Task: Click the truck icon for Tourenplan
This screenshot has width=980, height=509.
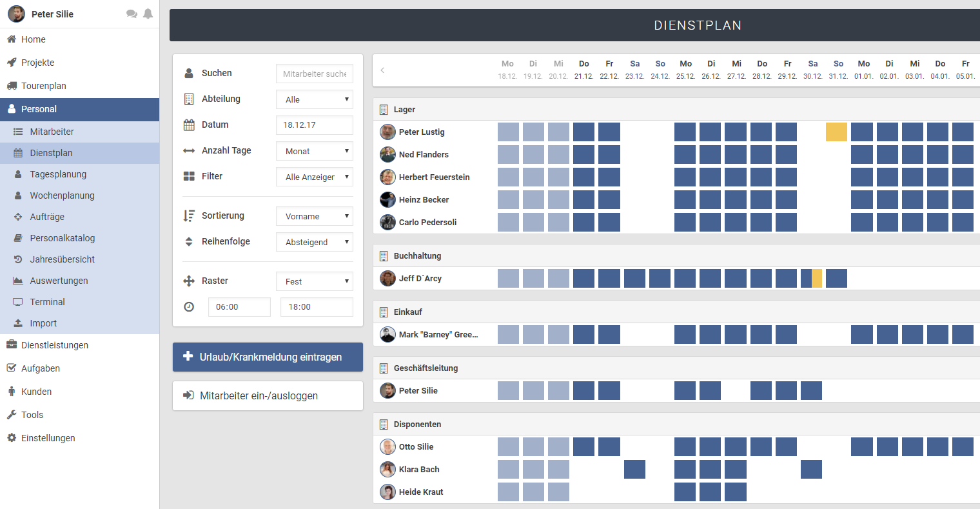Action: 12,86
